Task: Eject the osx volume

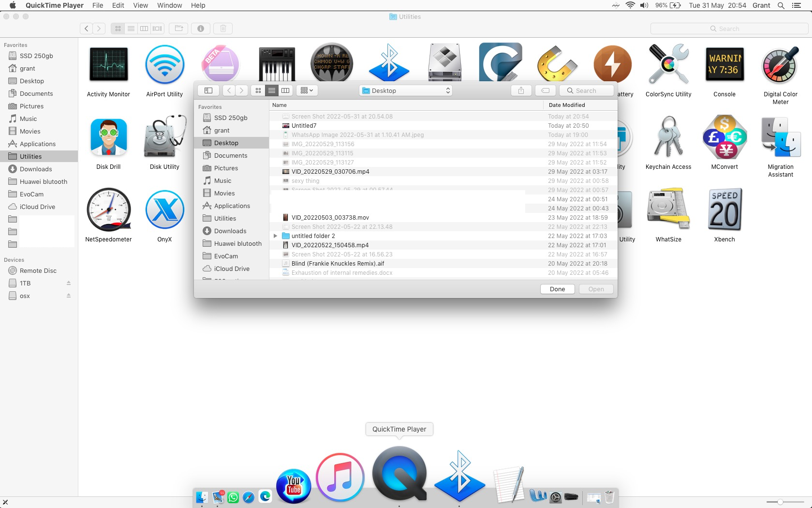Action: pos(69,296)
